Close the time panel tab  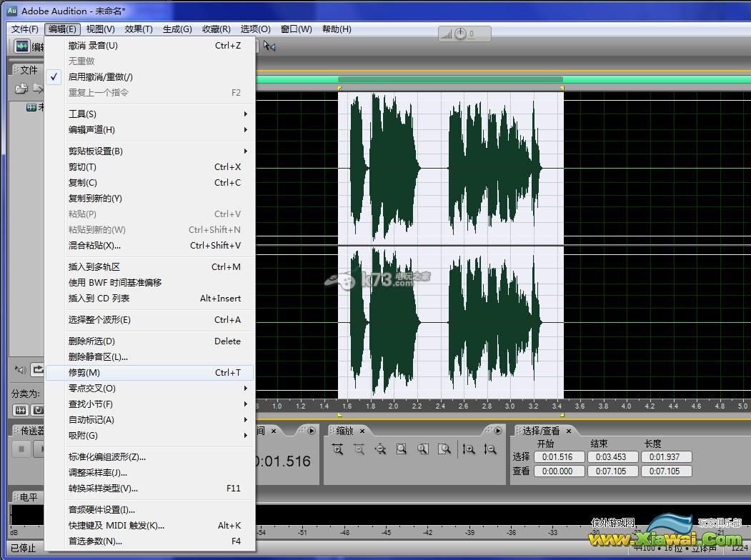(274, 431)
